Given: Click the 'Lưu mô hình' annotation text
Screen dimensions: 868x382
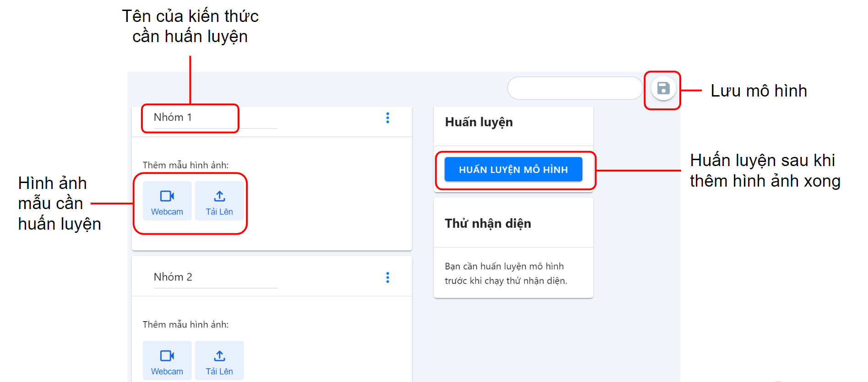Looking at the screenshot, I should pos(759,91).
